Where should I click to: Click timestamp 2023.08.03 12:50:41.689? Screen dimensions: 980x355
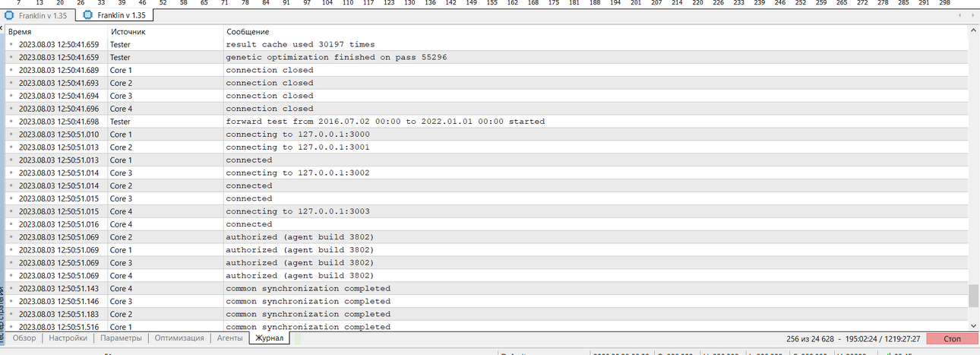click(x=58, y=70)
